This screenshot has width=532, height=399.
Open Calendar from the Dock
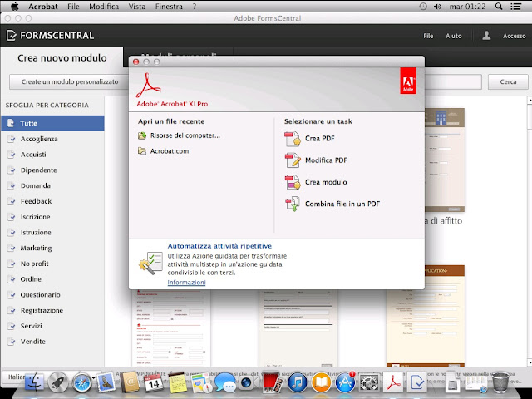[x=154, y=382]
